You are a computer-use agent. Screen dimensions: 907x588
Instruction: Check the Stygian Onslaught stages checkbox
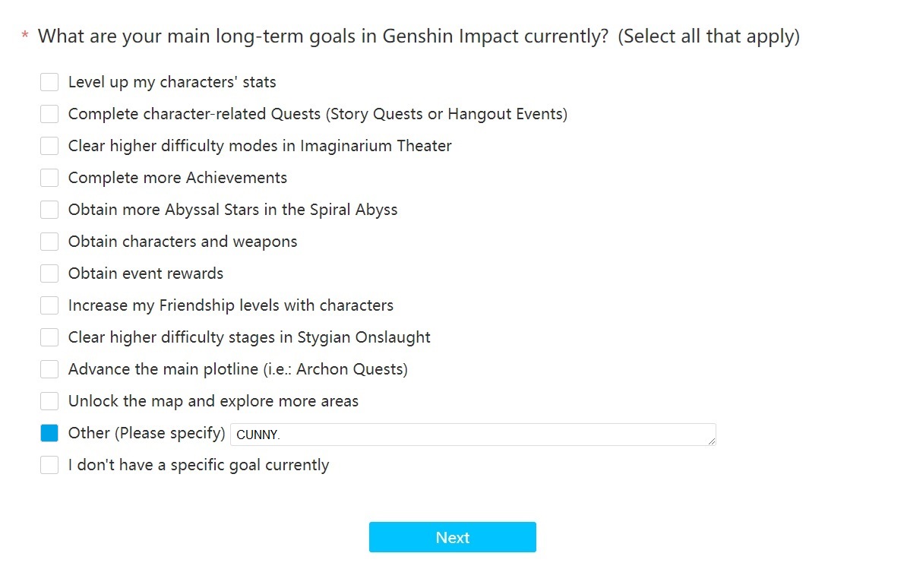click(x=49, y=337)
